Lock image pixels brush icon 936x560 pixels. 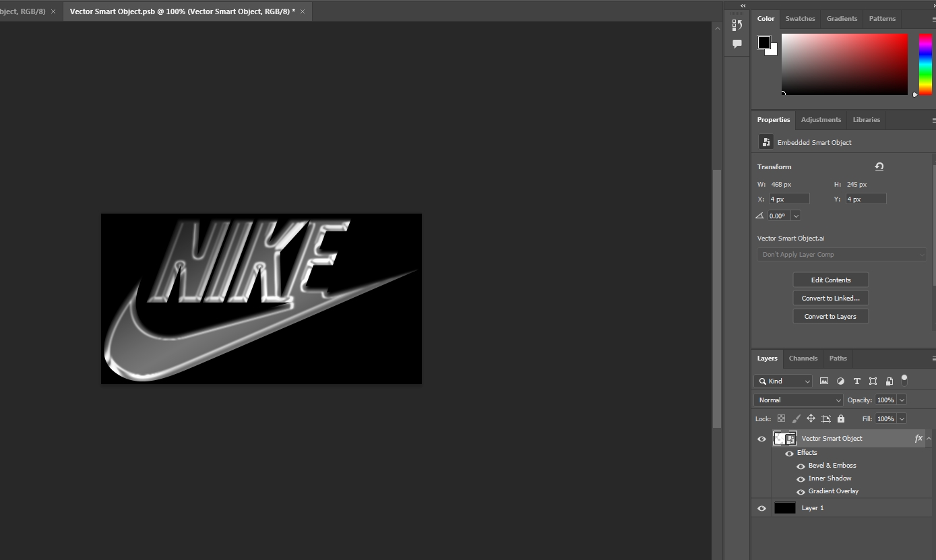click(796, 418)
